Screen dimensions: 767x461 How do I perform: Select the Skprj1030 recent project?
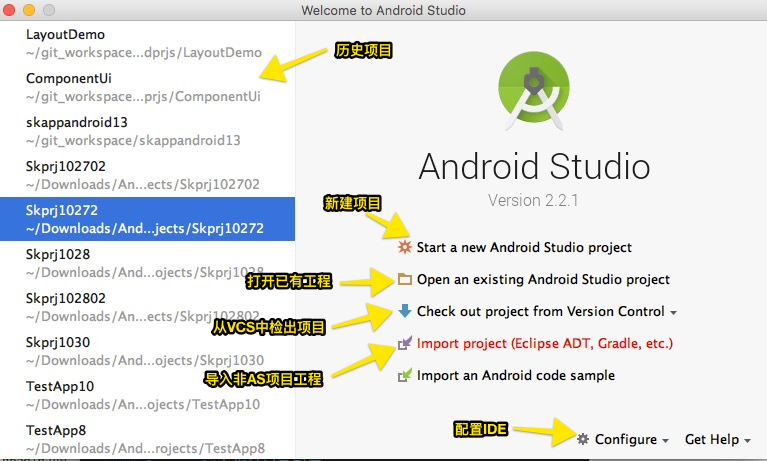pos(147,351)
